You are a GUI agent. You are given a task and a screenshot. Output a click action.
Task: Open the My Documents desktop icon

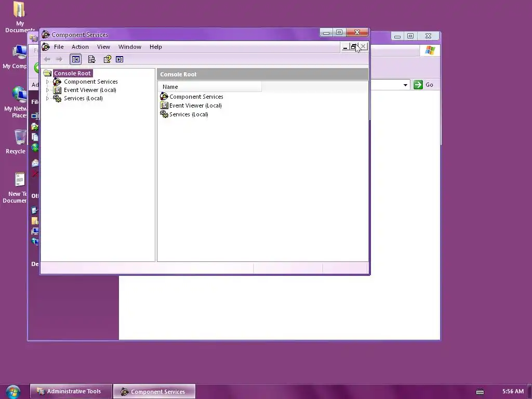click(19, 17)
